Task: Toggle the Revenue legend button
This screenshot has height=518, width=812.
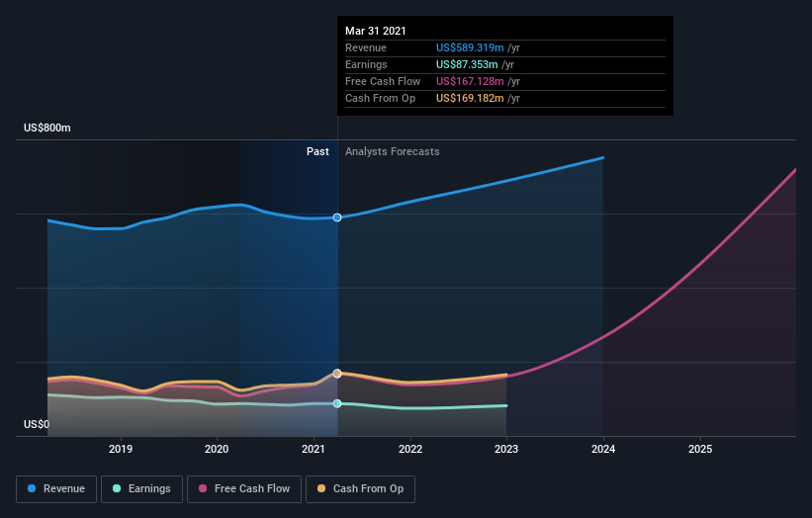Action: click(56, 489)
